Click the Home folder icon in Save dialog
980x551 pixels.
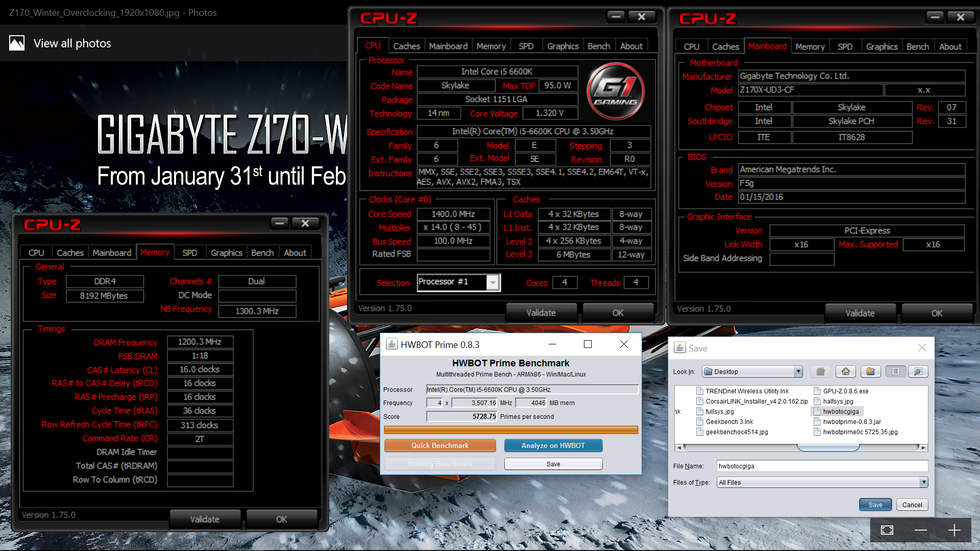point(846,371)
